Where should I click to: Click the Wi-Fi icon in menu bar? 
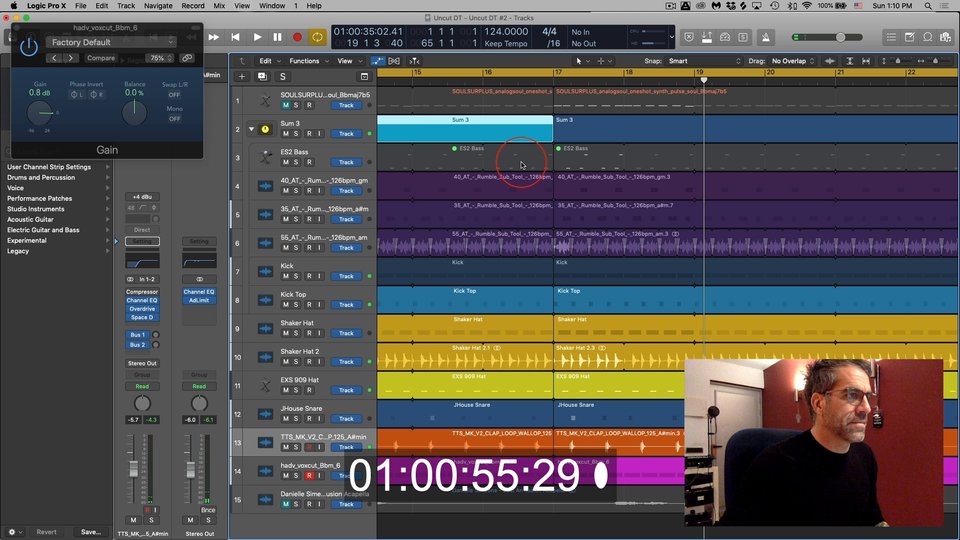(x=807, y=6)
